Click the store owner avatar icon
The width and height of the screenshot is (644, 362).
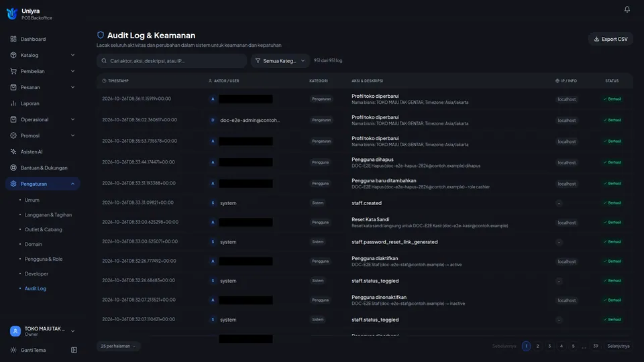point(15,330)
